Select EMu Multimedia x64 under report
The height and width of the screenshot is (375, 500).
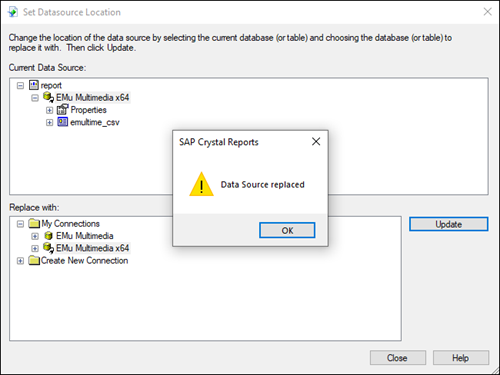click(93, 98)
